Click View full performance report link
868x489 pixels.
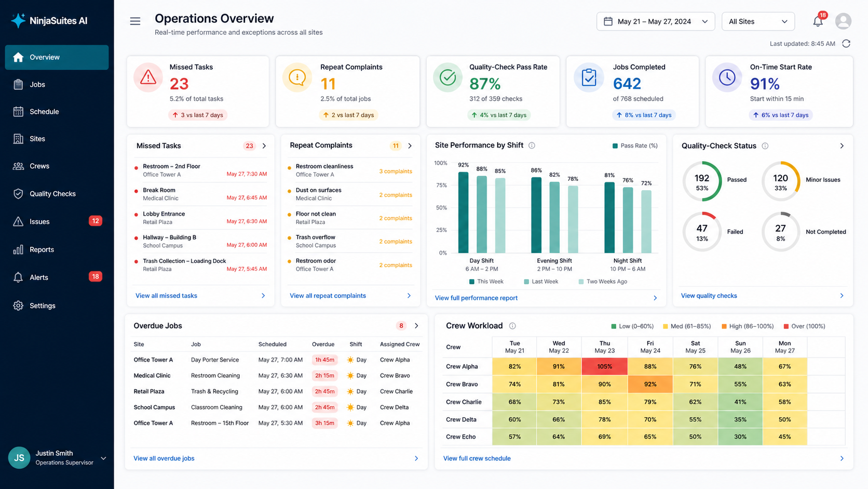pos(476,298)
